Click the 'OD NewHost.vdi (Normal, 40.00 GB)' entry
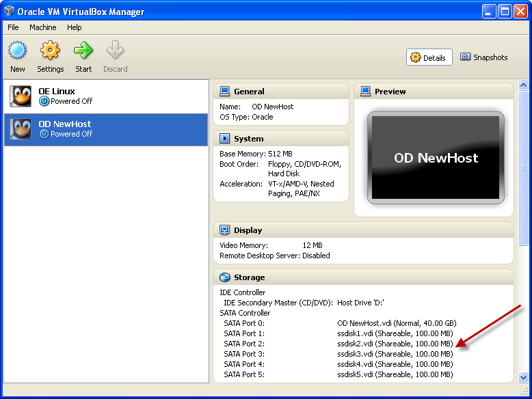Image resolution: width=532 pixels, height=399 pixels. pyautogui.click(x=397, y=323)
